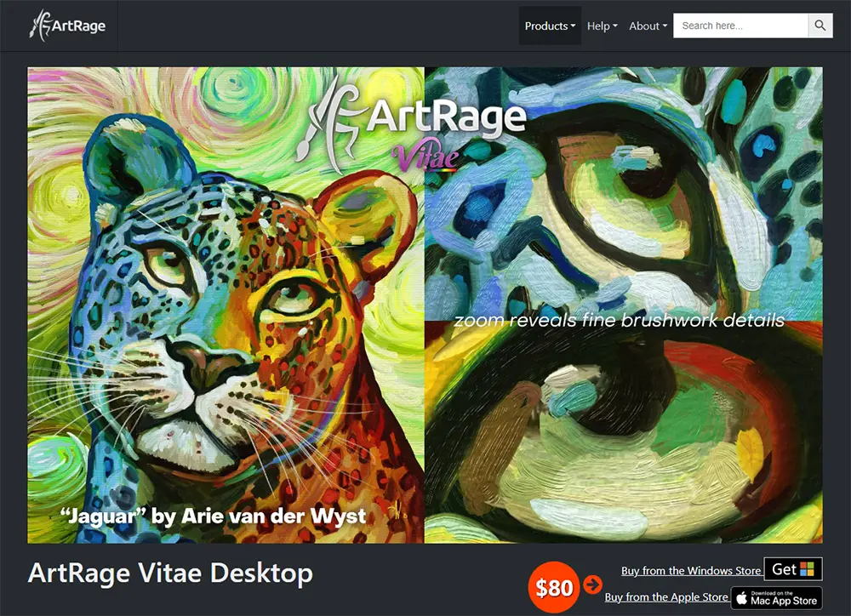Click the Apple logo on the App Store badge
Viewport: 851px width, 616px height.
tap(741, 598)
